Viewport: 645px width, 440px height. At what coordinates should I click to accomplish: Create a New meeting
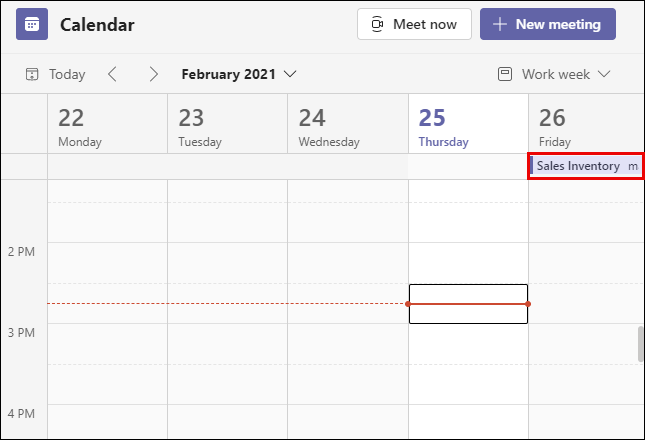[x=547, y=24]
